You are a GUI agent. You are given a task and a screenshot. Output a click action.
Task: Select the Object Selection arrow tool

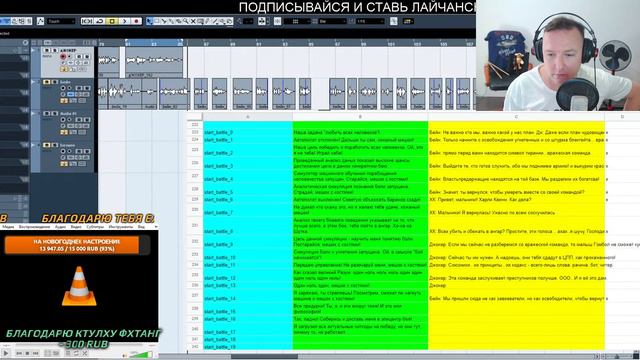(149, 21)
